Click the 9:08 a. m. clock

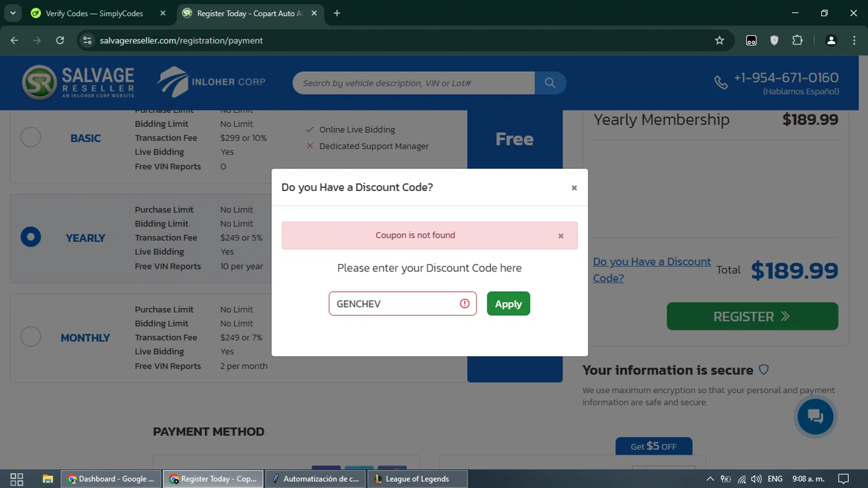[x=808, y=479]
